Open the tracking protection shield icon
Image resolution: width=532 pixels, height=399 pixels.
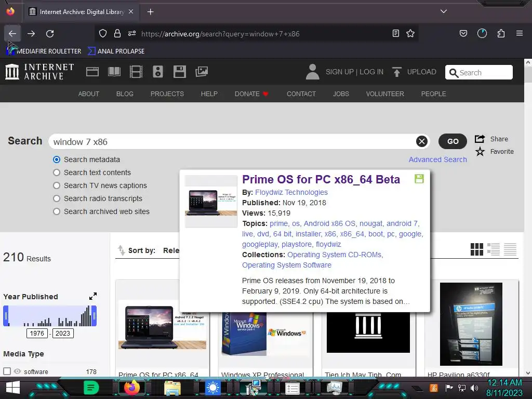point(103,33)
